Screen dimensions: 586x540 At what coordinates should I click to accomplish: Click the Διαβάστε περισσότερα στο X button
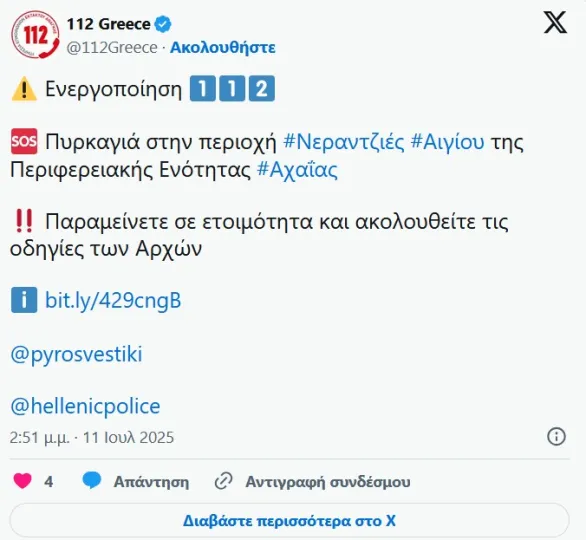(289, 521)
